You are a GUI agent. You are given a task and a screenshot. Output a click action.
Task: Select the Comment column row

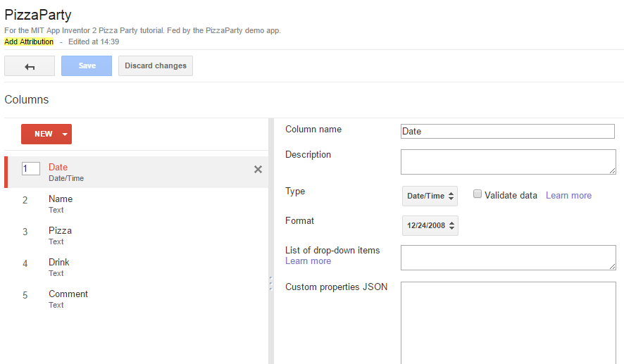pyautogui.click(x=137, y=299)
